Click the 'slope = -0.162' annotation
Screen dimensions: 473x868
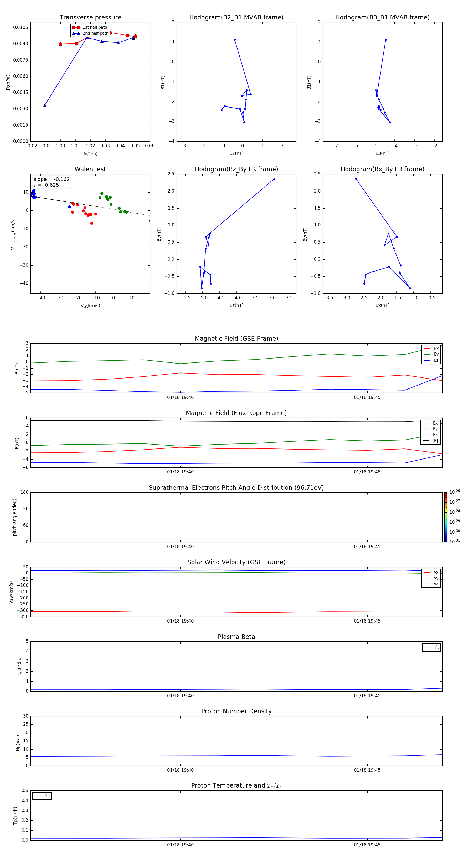click(x=52, y=179)
